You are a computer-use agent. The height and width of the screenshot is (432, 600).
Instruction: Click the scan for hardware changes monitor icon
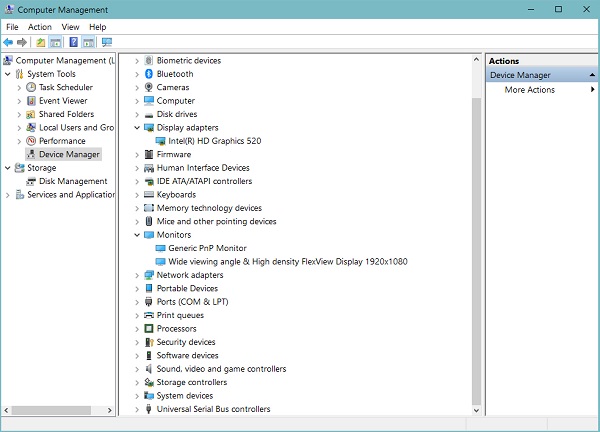click(106, 43)
